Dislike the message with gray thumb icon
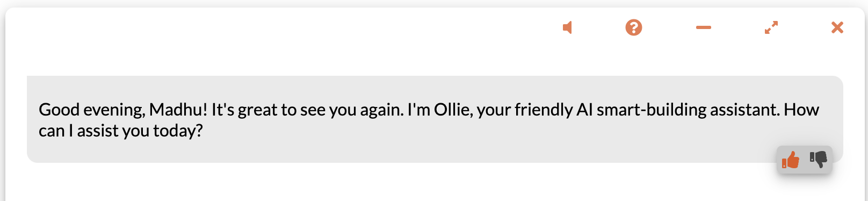This screenshot has width=868, height=201. (819, 159)
